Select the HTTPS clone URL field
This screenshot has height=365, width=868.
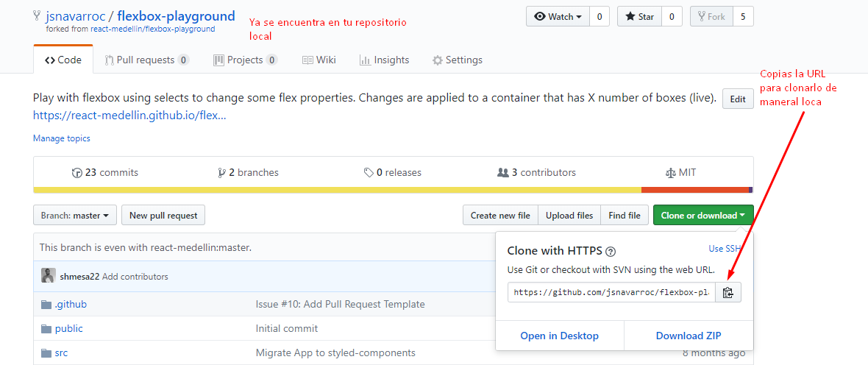[612, 292]
